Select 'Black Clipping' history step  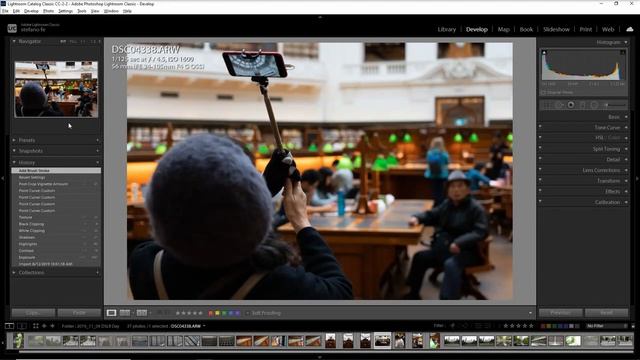pos(56,224)
